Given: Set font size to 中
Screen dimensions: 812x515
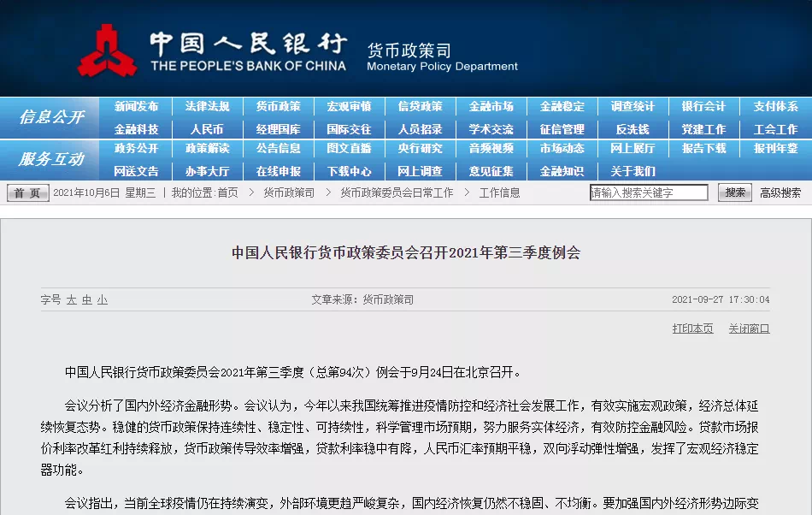Looking at the screenshot, I should (87, 299).
